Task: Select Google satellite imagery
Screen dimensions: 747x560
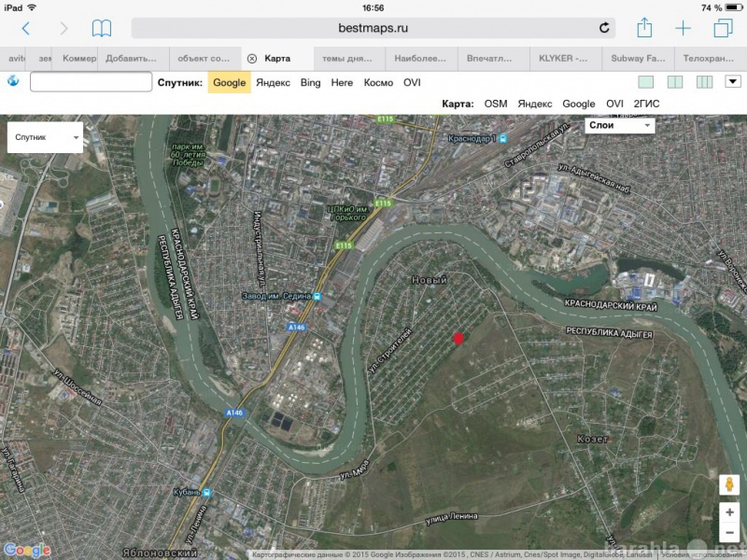Action: 229,82
